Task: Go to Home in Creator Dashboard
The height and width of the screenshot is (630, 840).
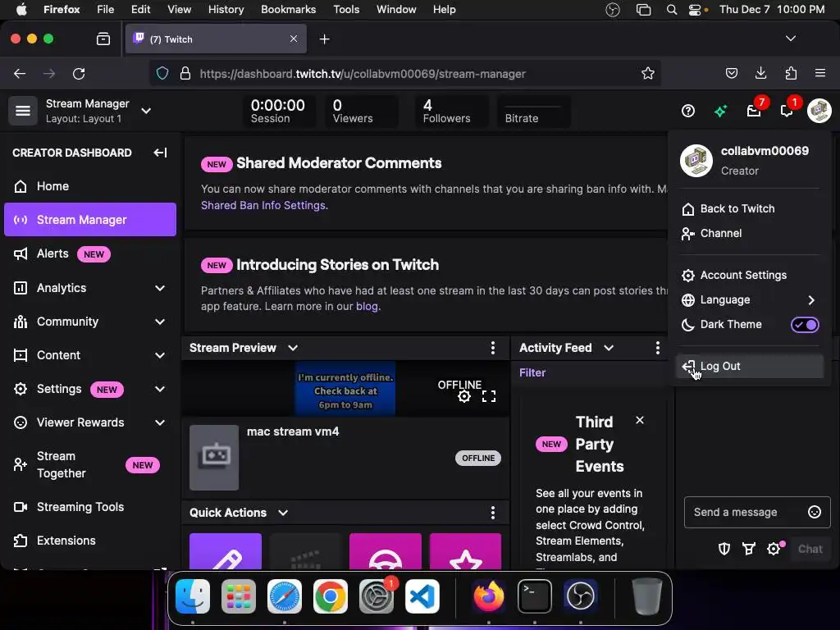Action: [x=90, y=186]
